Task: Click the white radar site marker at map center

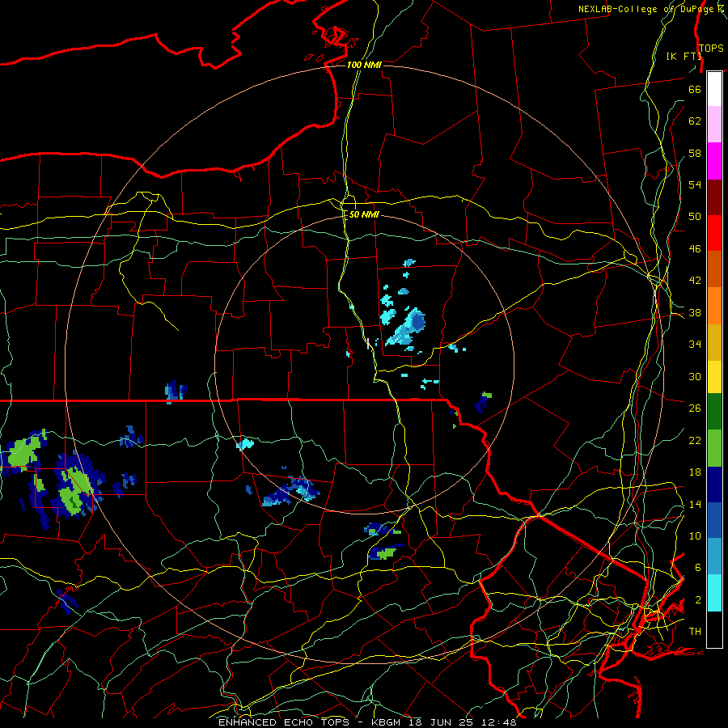Action: [x=368, y=344]
